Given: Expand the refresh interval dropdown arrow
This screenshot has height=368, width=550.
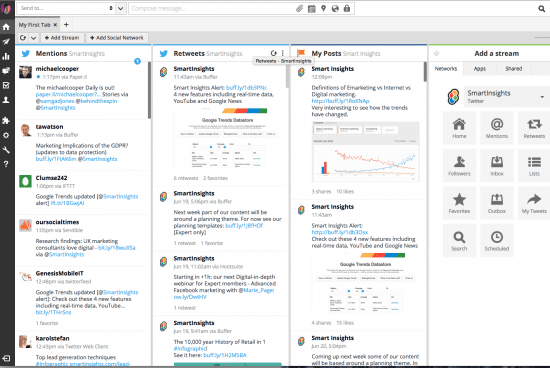Looking at the screenshot, I should (x=33, y=38).
